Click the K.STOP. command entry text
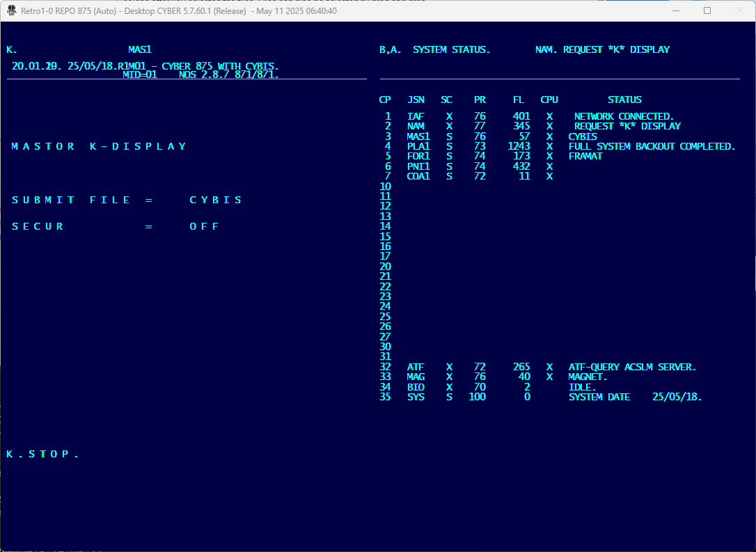This screenshot has height=552, width=756. click(x=42, y=454)
